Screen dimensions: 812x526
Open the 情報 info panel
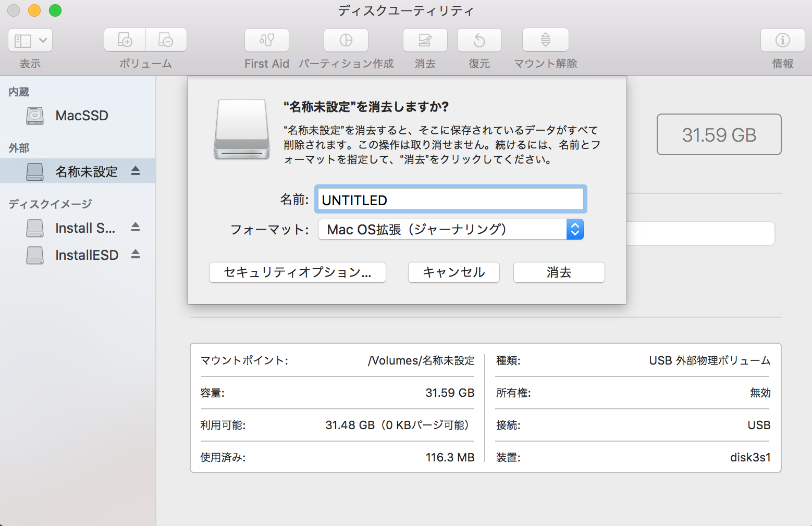click(782, 40)
